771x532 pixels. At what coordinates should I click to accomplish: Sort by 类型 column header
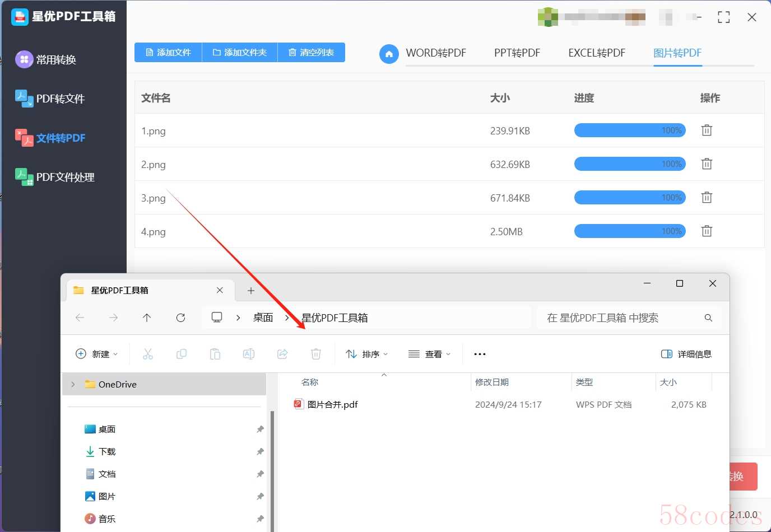coord(584,382)
